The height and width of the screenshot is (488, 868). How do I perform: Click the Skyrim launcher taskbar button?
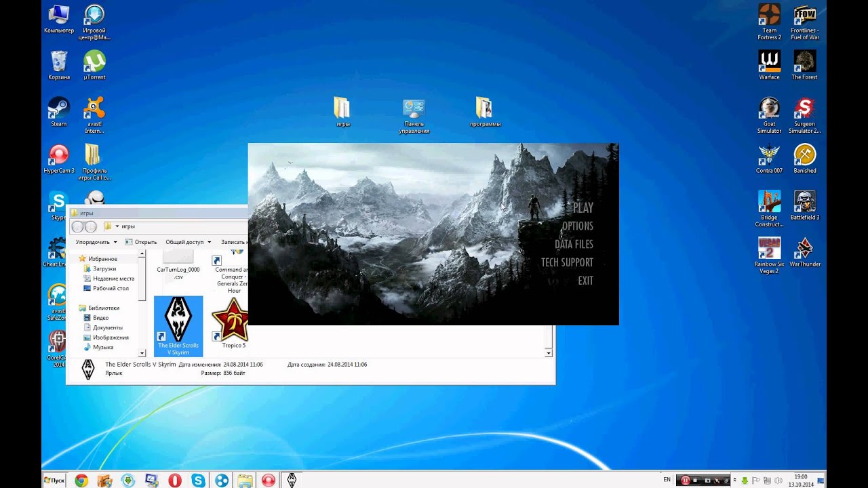tap(292, 481)
